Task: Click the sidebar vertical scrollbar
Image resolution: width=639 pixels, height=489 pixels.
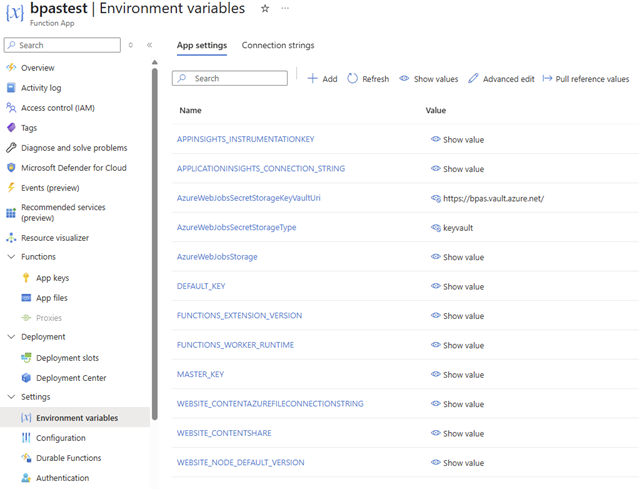Action: pos(154,244)
